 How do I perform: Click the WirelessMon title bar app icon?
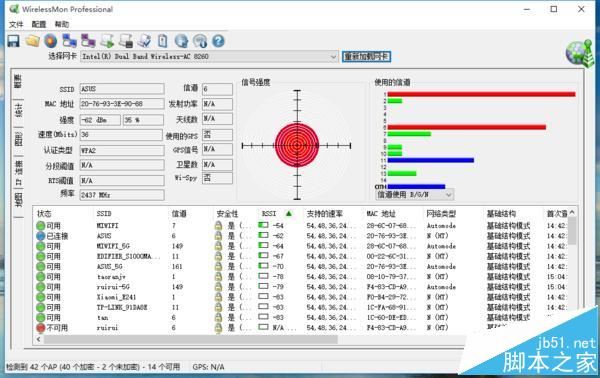pos(14,9)
